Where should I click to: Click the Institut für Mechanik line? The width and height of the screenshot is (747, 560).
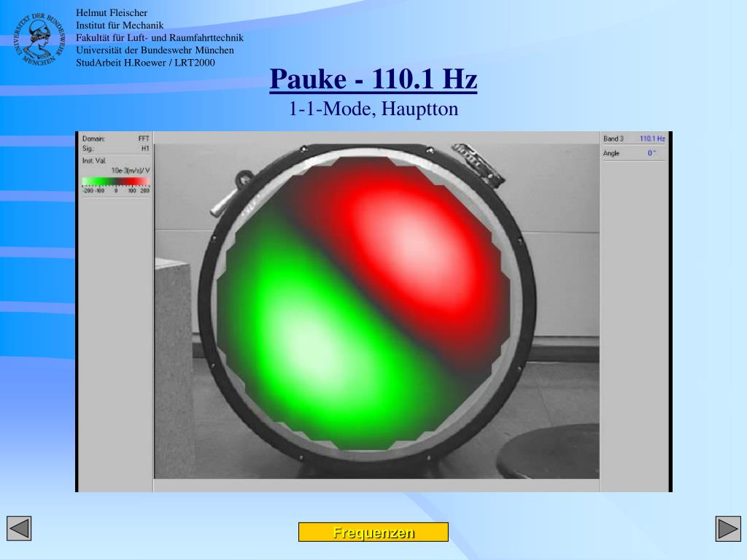120,26
